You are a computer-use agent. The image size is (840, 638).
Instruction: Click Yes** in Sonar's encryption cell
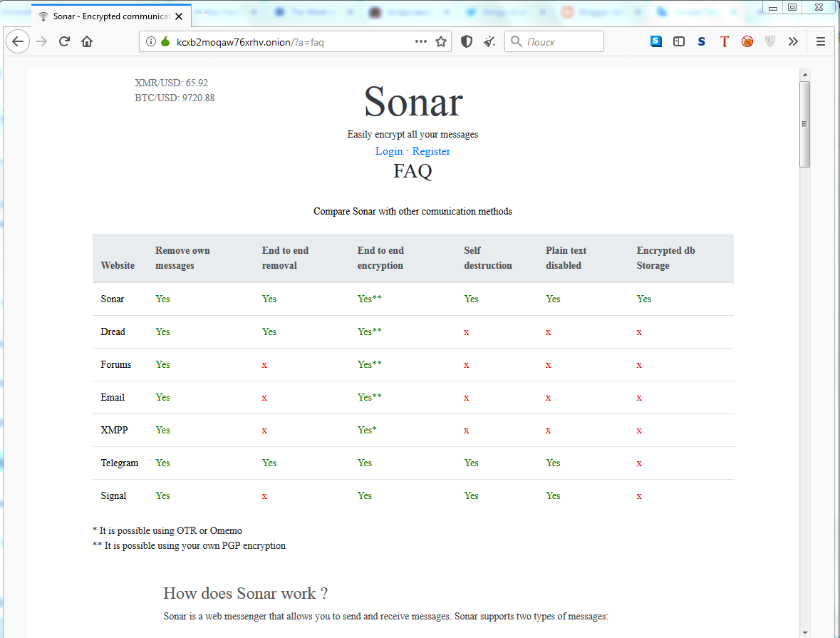pyautogui.click(x=370, y=299)
